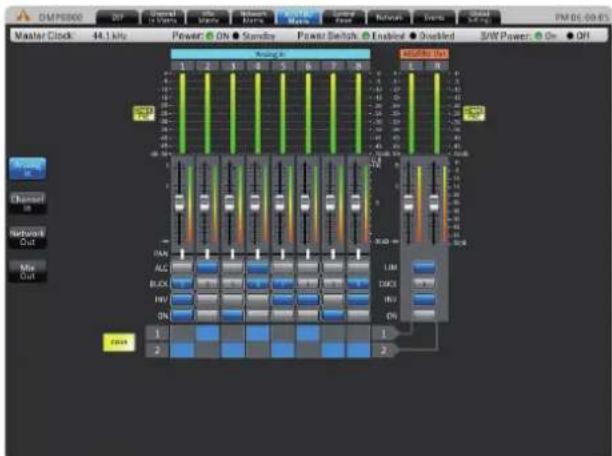Toggle INV on input channel 5
This screenshot has width=612, height=456.
pos(283,299)
